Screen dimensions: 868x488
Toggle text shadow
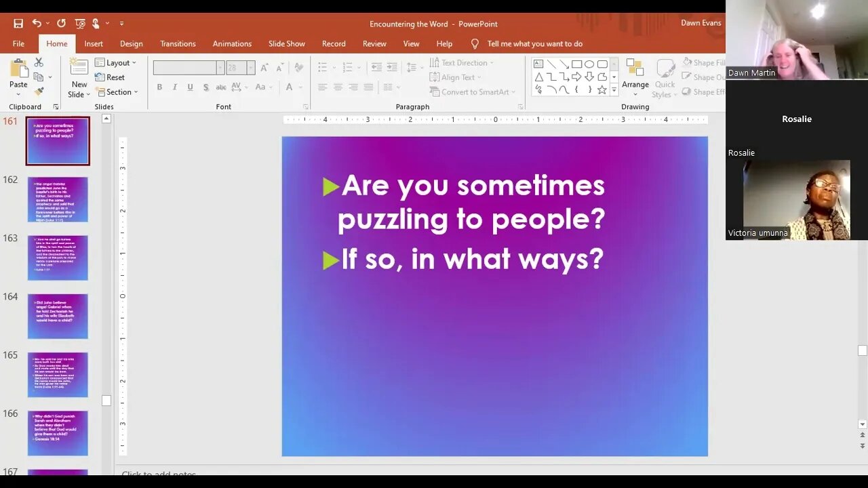pos(205,87)
